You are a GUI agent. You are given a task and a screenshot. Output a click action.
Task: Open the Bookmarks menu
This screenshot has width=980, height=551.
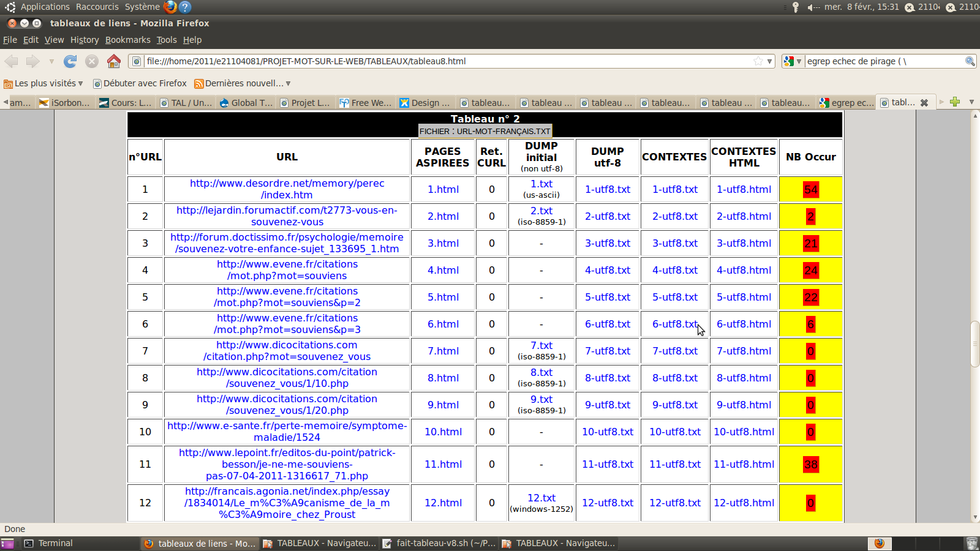[x=127, y=40]
